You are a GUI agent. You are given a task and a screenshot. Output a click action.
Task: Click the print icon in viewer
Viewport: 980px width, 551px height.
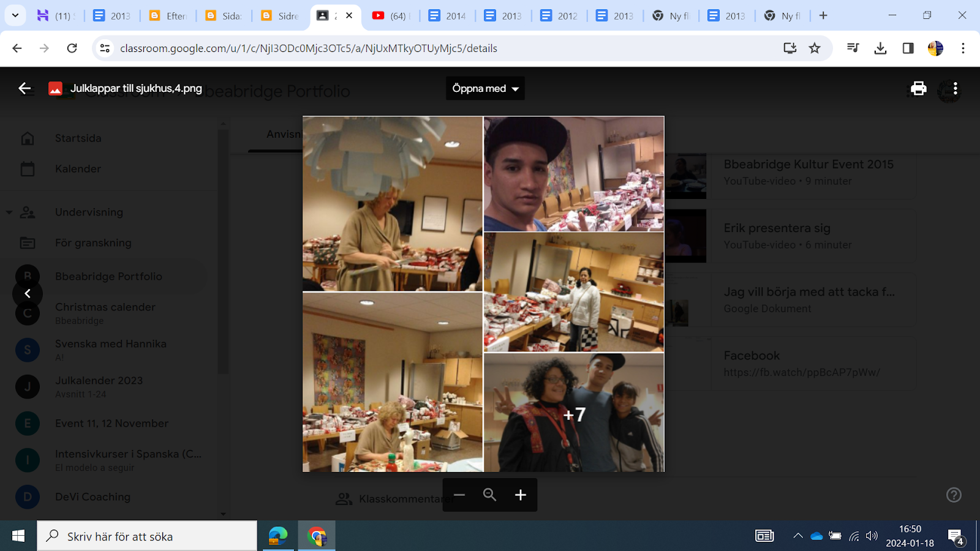[x=918, y=89]
